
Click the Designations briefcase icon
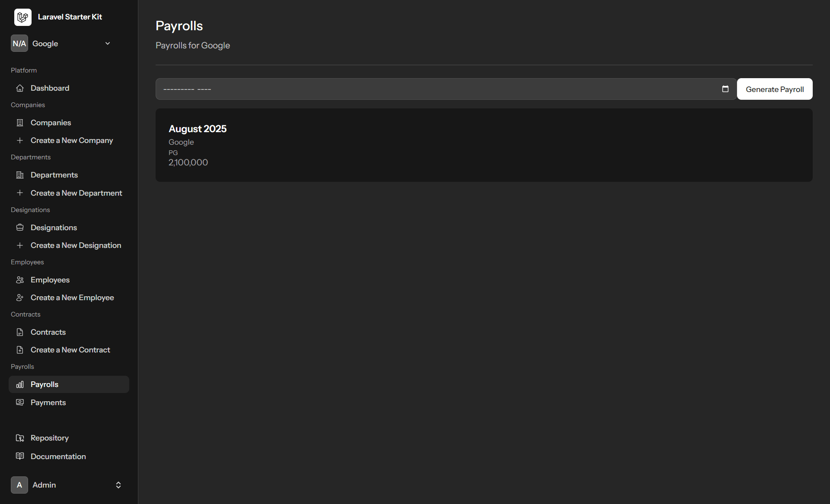(x=20, y=228)
